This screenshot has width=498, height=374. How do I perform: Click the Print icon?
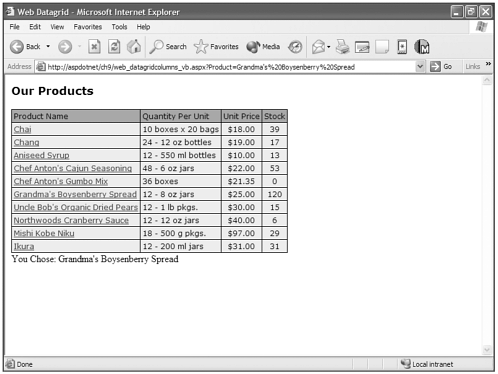coord(342,47)
